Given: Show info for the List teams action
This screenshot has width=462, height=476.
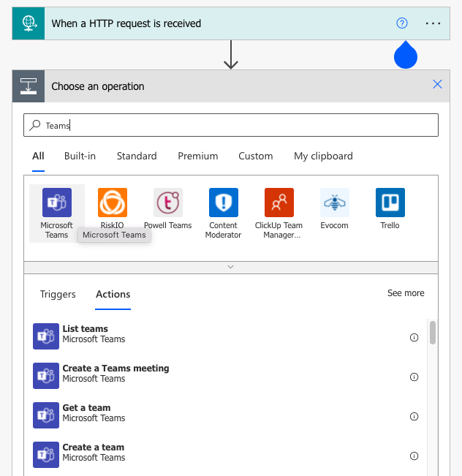Looking at the screenshot, I should (x=414, y=338).
